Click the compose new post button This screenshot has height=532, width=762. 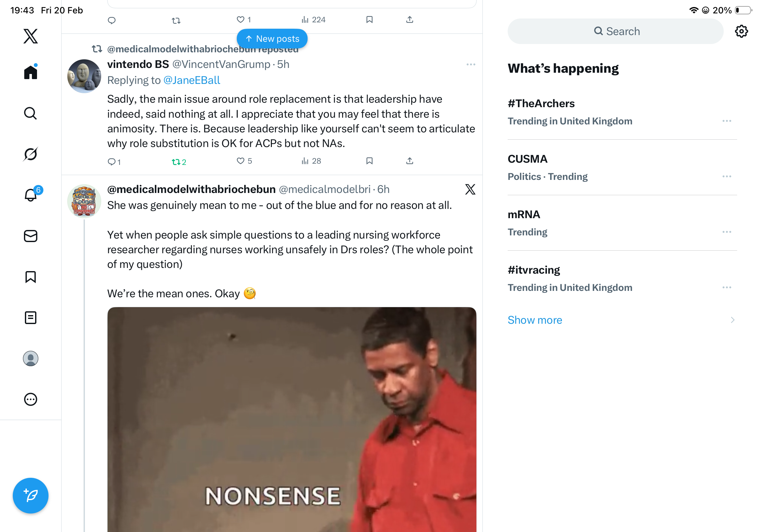click(31, 496)
